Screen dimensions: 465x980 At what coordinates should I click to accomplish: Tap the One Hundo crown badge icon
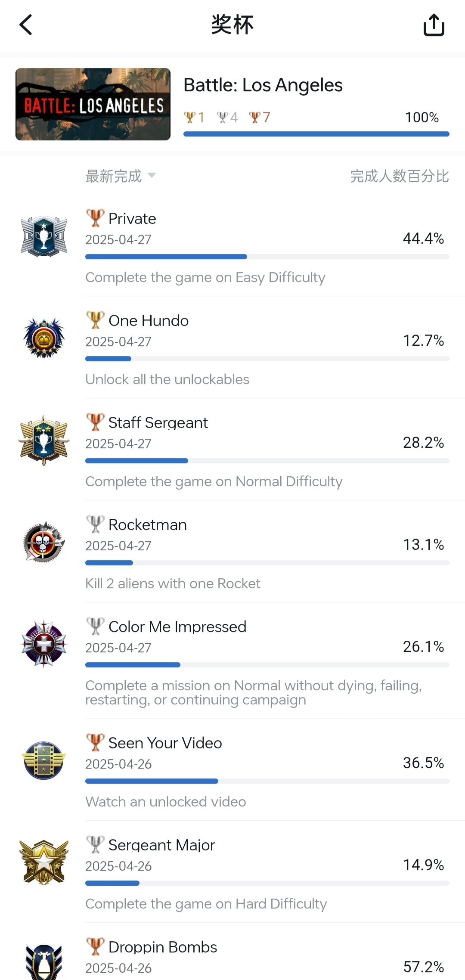44,338
